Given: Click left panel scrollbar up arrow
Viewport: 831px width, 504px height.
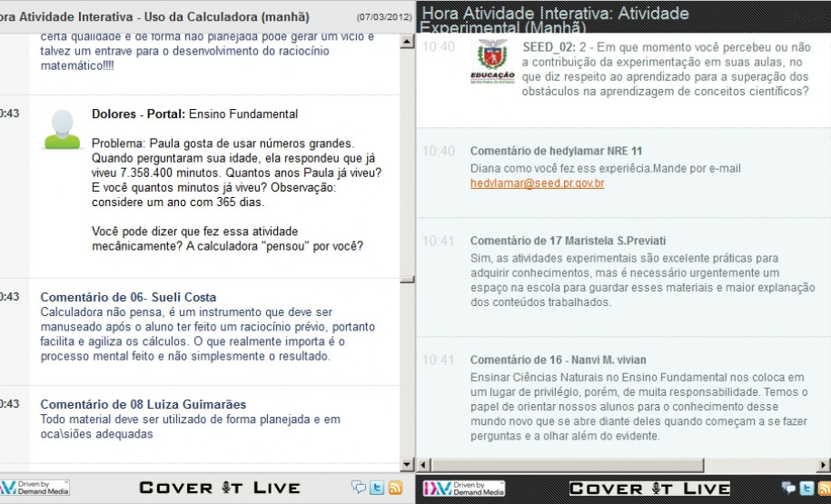Looking at the screenshot, I should [407, 42].
